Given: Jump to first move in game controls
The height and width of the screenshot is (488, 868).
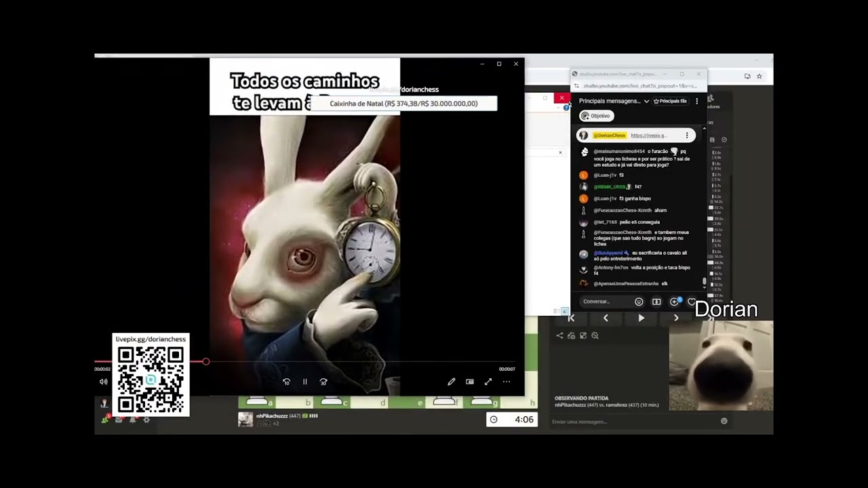Looking at the screenshot, I should (572, 318).
